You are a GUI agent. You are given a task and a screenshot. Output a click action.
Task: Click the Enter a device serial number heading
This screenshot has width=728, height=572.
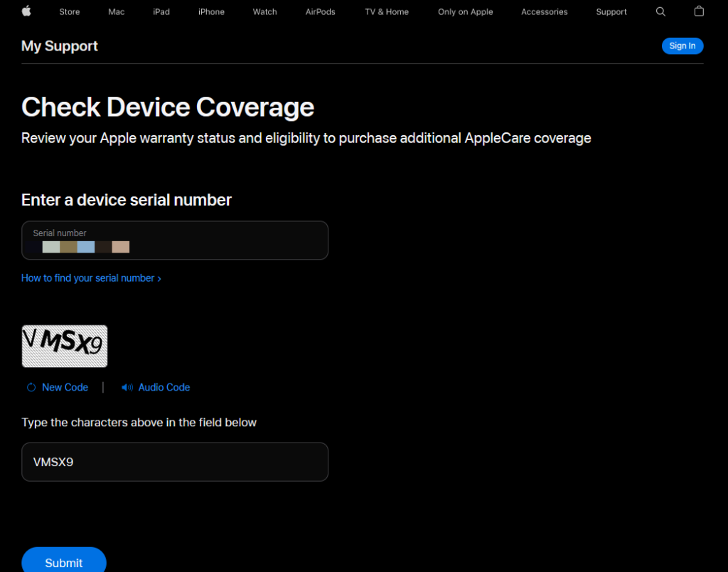point(127,200)
